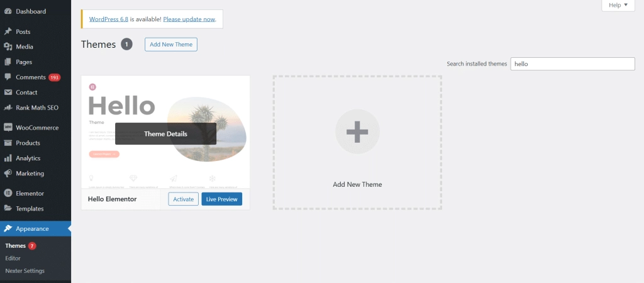This screenshot has width=644, height=283.
Task: Click the Comments speech bubble icon
Action: click(x=8, y=77)
